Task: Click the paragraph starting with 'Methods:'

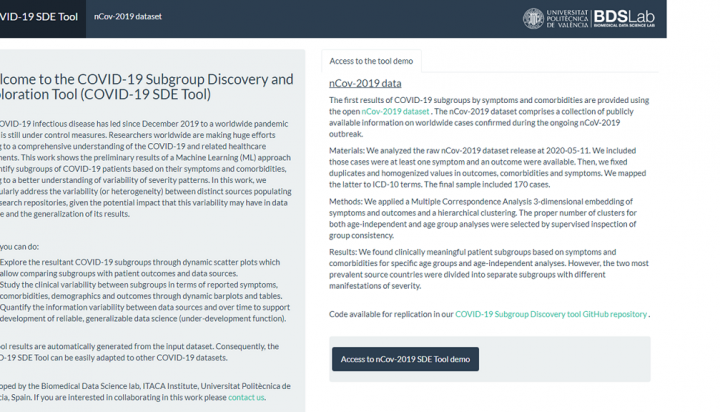Action: [x=483, y=219]
